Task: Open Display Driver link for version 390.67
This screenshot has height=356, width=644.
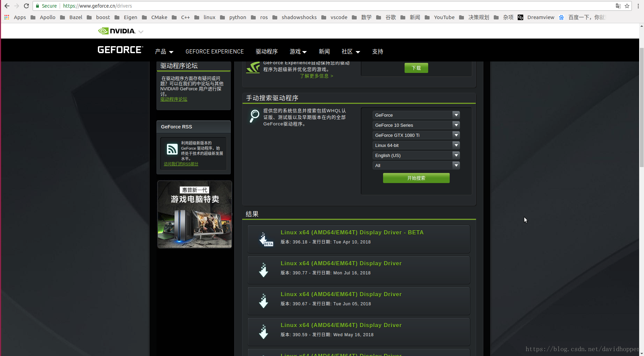Action: [x=341, y=294]
